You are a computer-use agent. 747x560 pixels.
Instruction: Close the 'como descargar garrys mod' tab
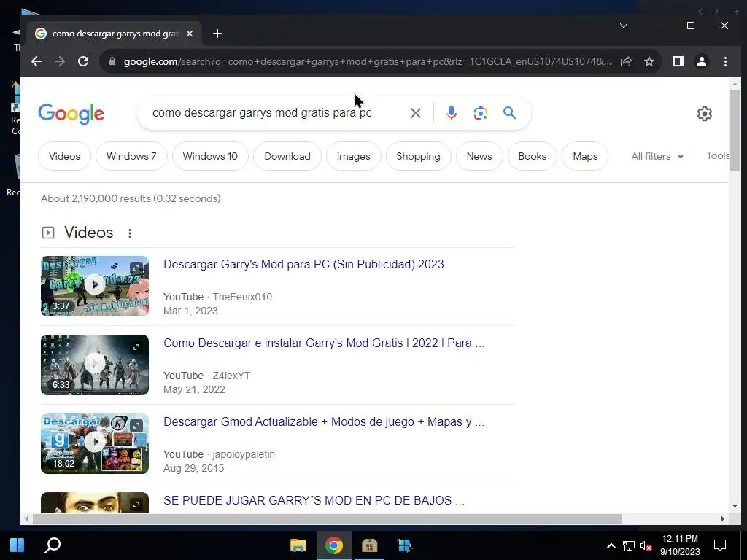tap(190, 34)
